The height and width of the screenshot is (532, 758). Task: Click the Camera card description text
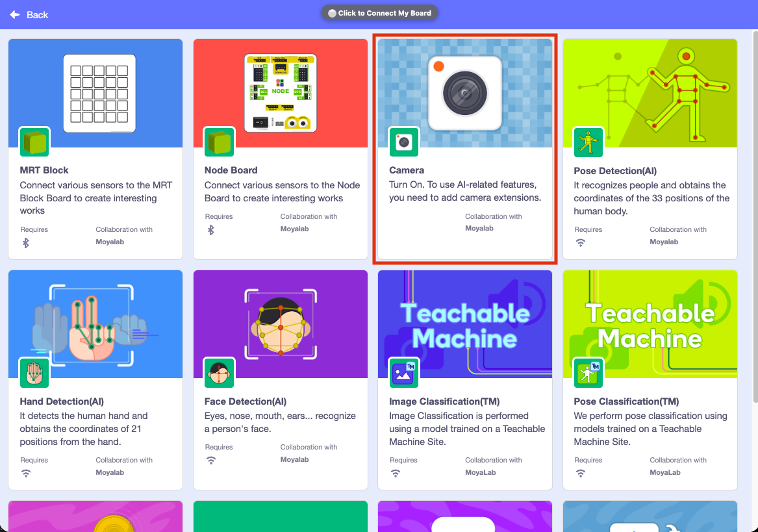point(465,191)
